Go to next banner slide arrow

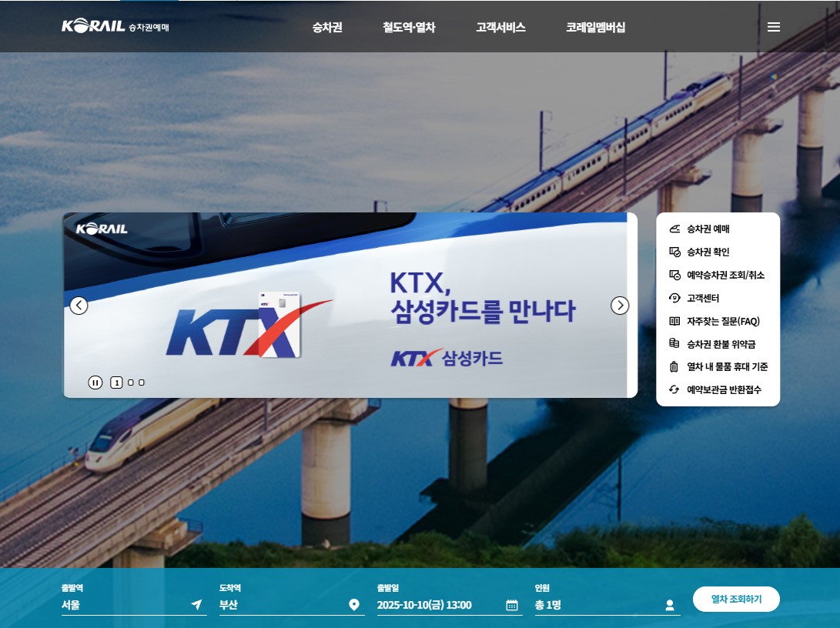pos(620,306)
